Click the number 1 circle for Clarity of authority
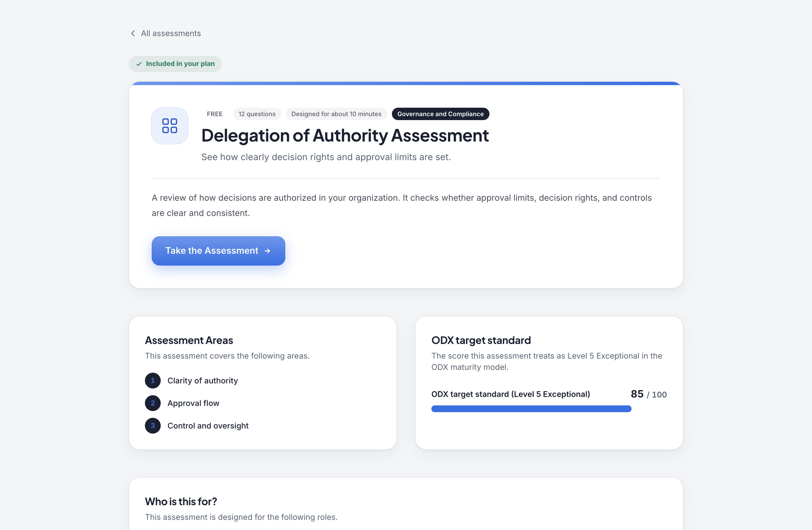 point(153,381)
